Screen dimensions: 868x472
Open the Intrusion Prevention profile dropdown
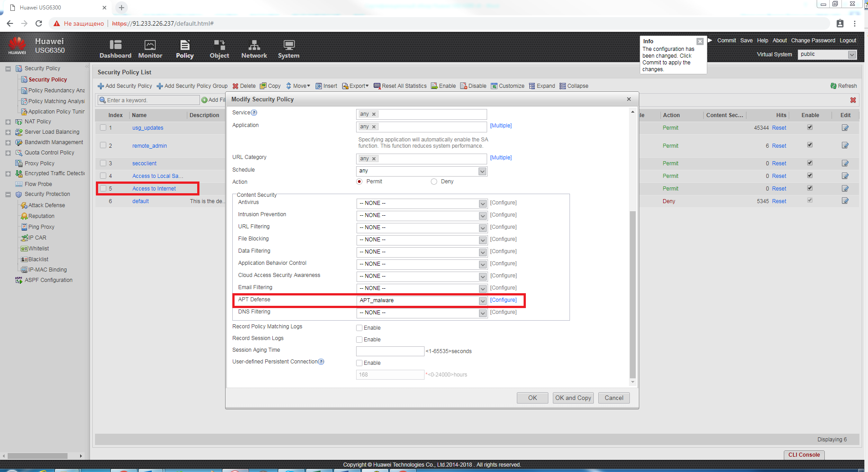click(x=482, y=216)
